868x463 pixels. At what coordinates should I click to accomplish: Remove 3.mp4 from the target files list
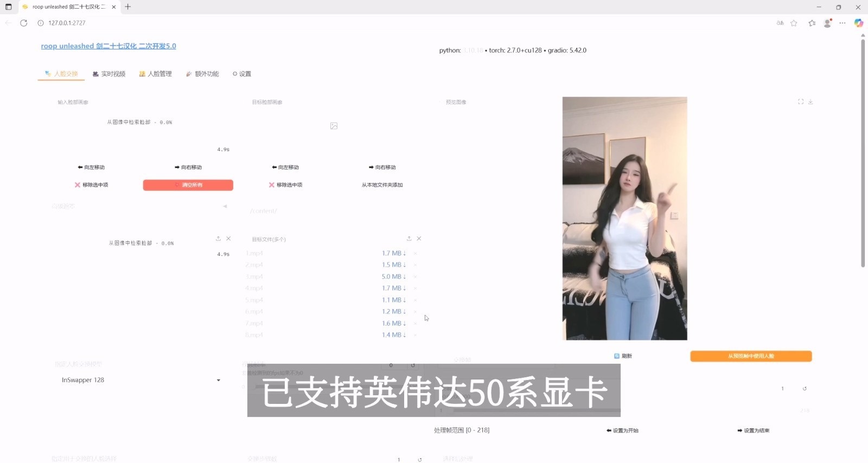click(415, 276)
